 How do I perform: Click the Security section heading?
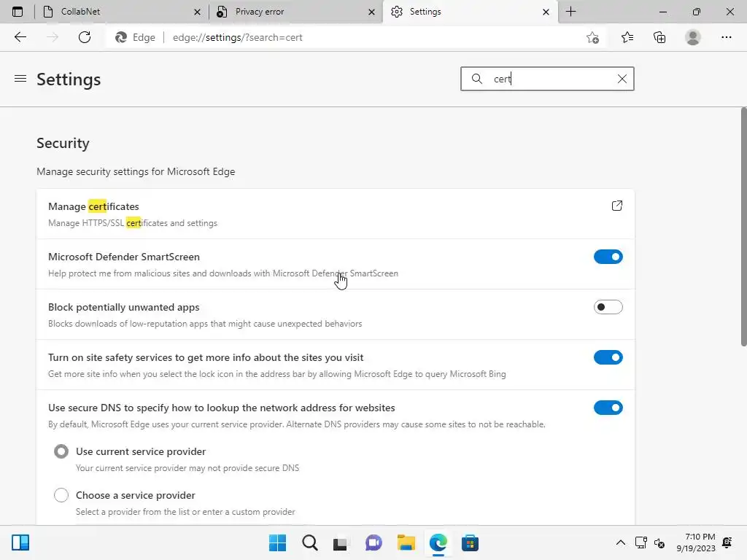click(x=63, y=144)
